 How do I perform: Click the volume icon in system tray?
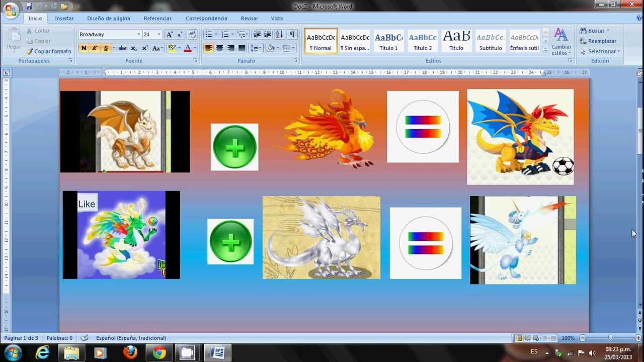point(592,352)
